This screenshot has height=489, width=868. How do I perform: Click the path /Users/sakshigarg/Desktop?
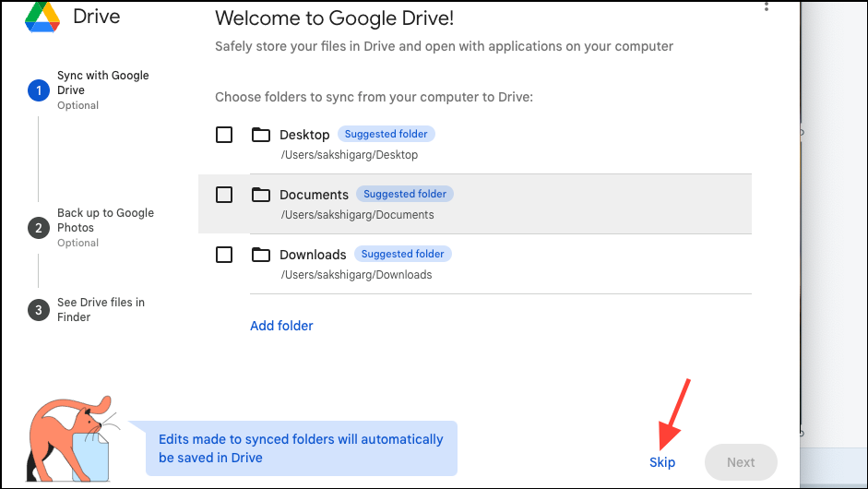point(350,154)
